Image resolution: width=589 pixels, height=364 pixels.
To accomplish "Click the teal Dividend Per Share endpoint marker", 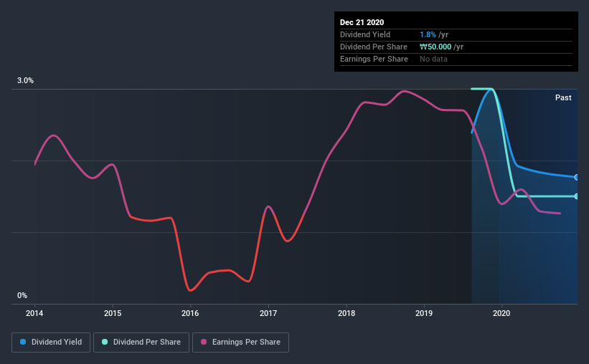I will click(576, 196).
